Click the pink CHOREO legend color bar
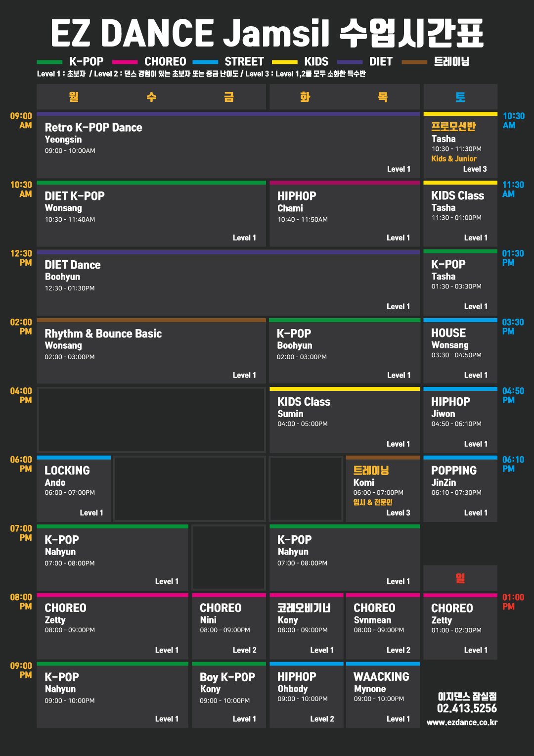 click(x=125, y=62)
